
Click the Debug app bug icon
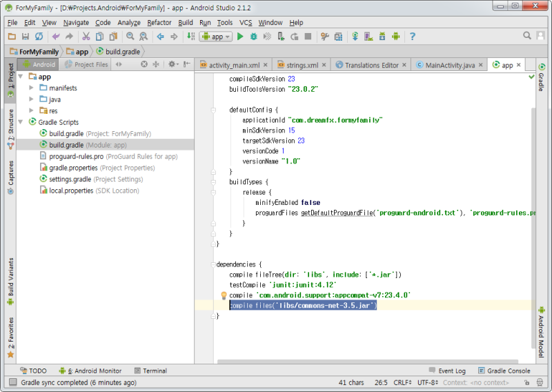(253, 37)
